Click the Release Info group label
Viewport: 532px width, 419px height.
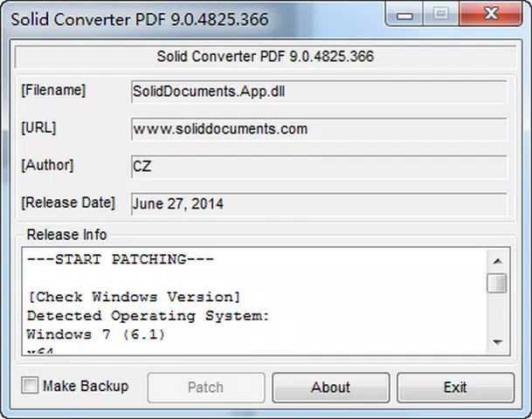[67, 235]
